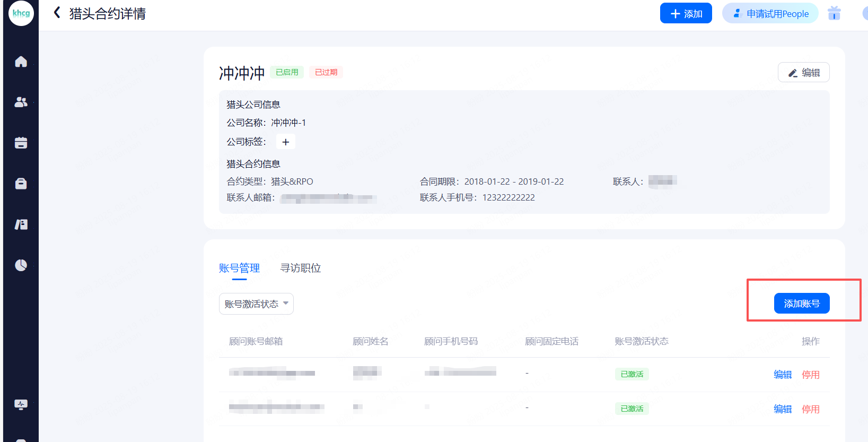
Task: Go back using the left arrow
Action: (x=57, y=13)
